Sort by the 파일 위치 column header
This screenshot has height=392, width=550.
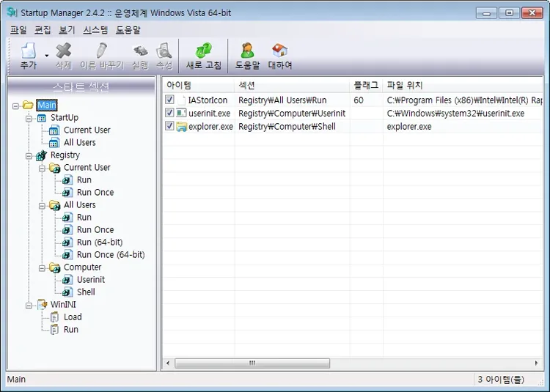click(x=463, y=85)
